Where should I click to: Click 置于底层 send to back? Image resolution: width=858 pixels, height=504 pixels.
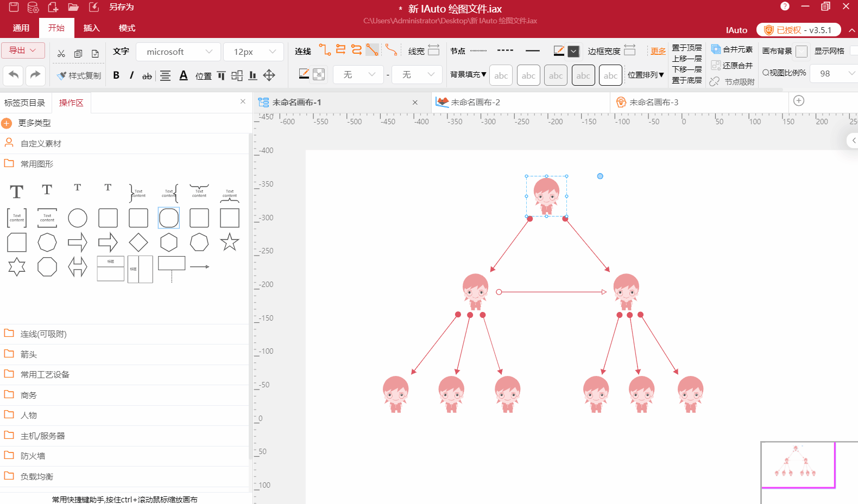pos(686,80)
